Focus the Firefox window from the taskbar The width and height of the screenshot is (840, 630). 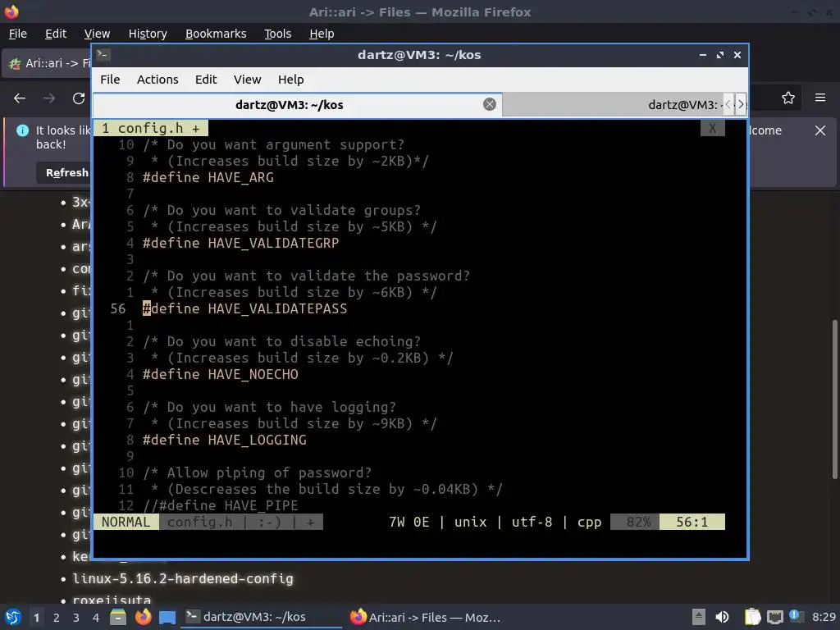coord(425,617)
